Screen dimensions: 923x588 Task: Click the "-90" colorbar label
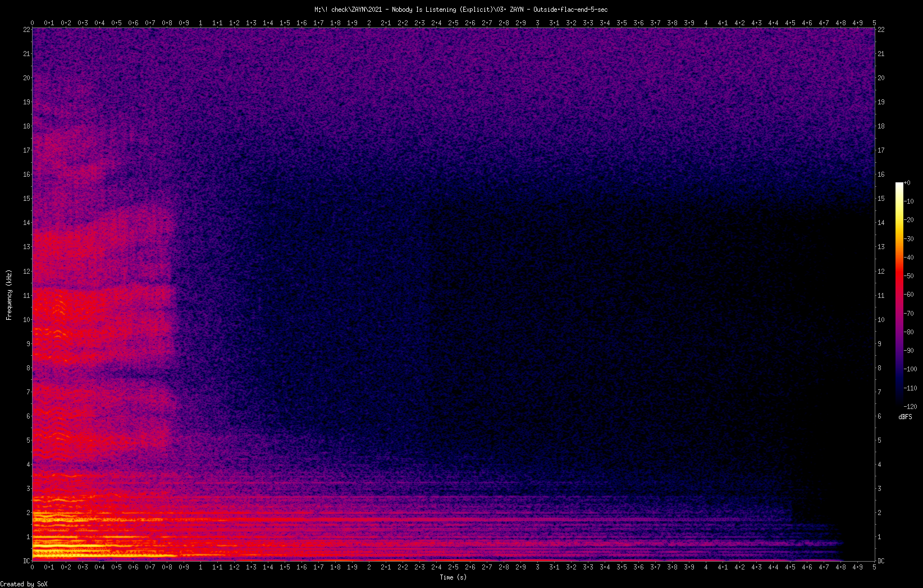click(909, 351)
